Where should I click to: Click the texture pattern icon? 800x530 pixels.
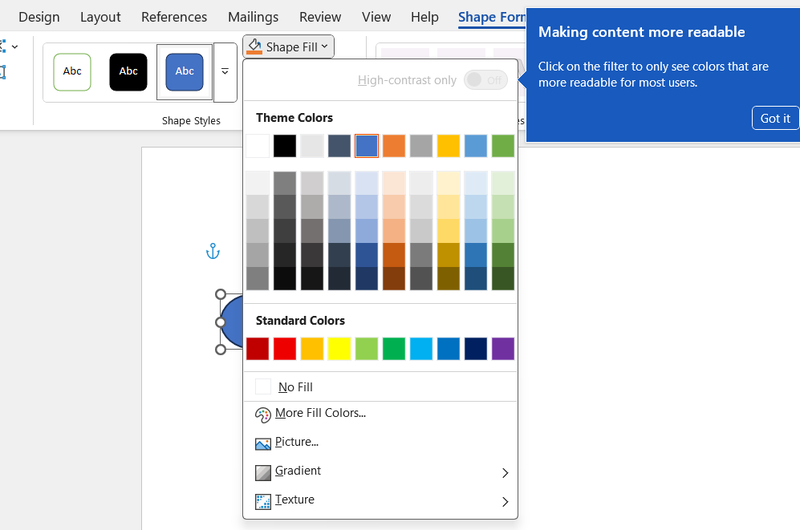[x=263, y=502]
